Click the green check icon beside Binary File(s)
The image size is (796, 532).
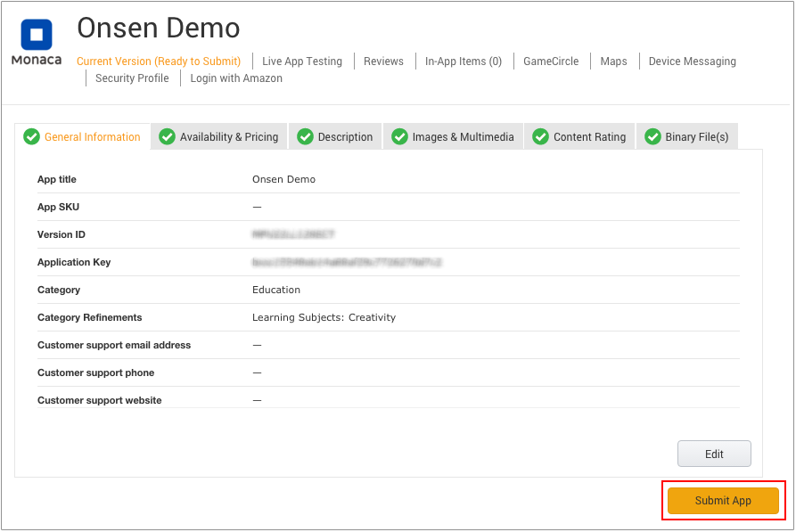[652, 136]
